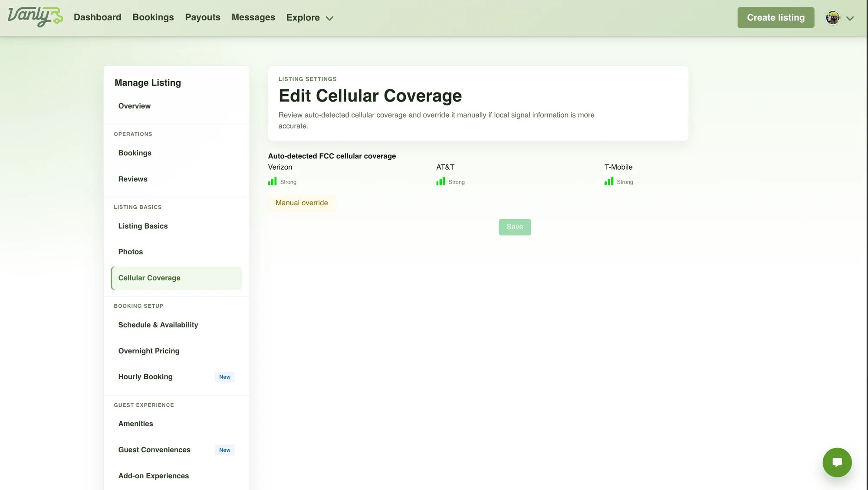Open Photos in the sidebar
868x490 pixels.
tap(176, 252)
